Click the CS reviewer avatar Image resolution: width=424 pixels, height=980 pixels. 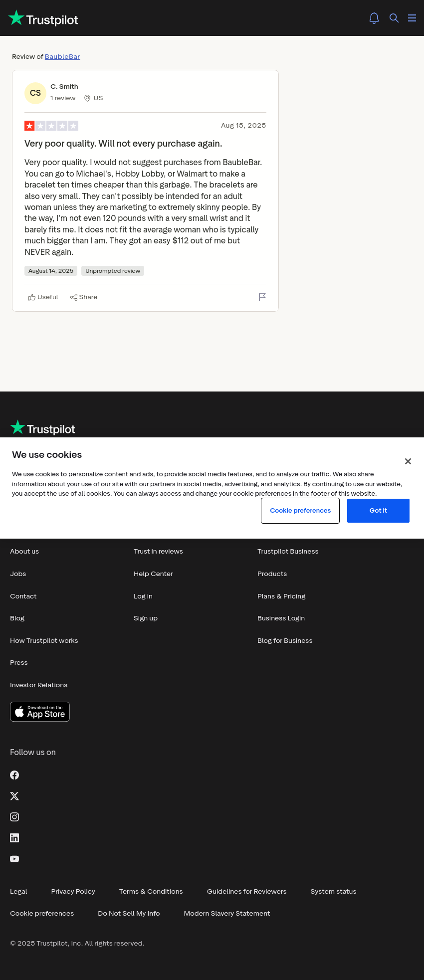tap(35, 93)
